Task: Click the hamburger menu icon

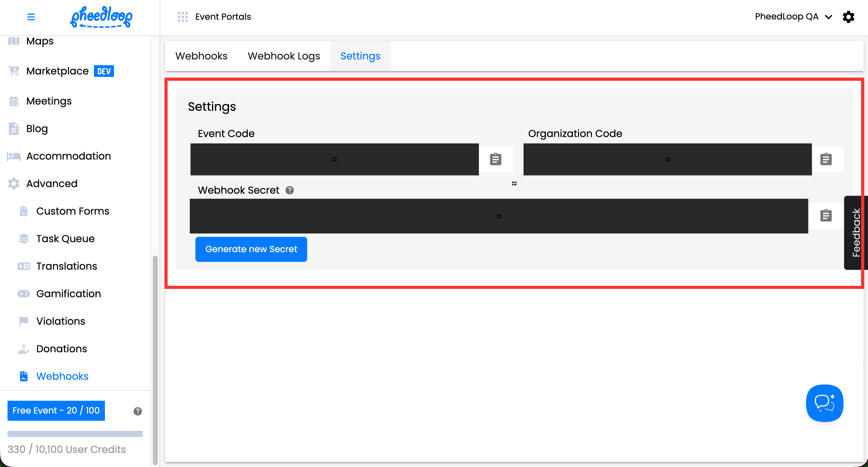Action: coord(31,17)
